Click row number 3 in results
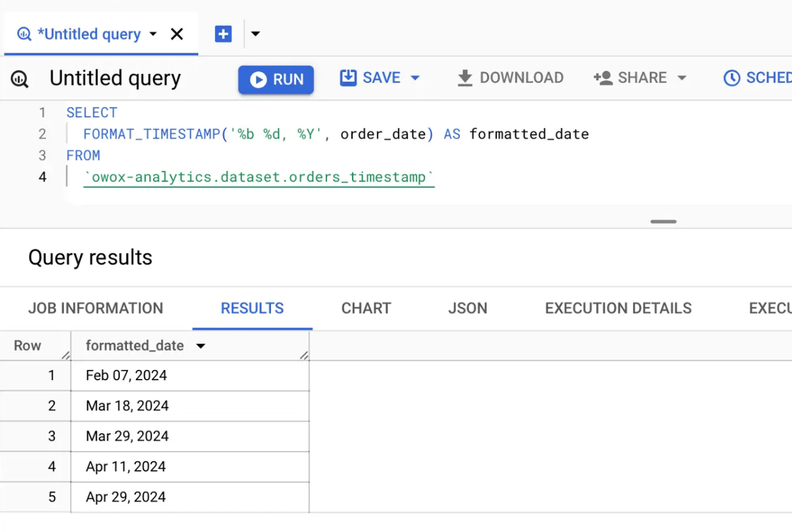Image resolution: width=792 pixels, height=532 pixels. tap(51, 436)
